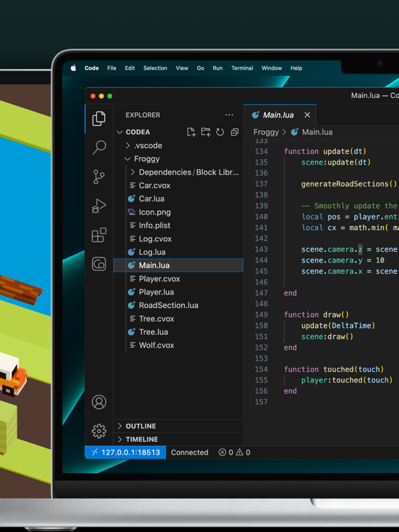This screenshot has height=532, width=399.
Task: Open the Explorer view in activity bar
Action: coord(99,118)
